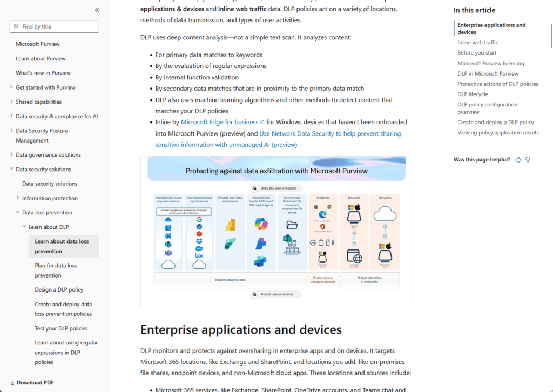Expand Data Security Posture Management chevron
Viewport: 553px width, 392px height.
pyautogui.click(x=11, y=131)
